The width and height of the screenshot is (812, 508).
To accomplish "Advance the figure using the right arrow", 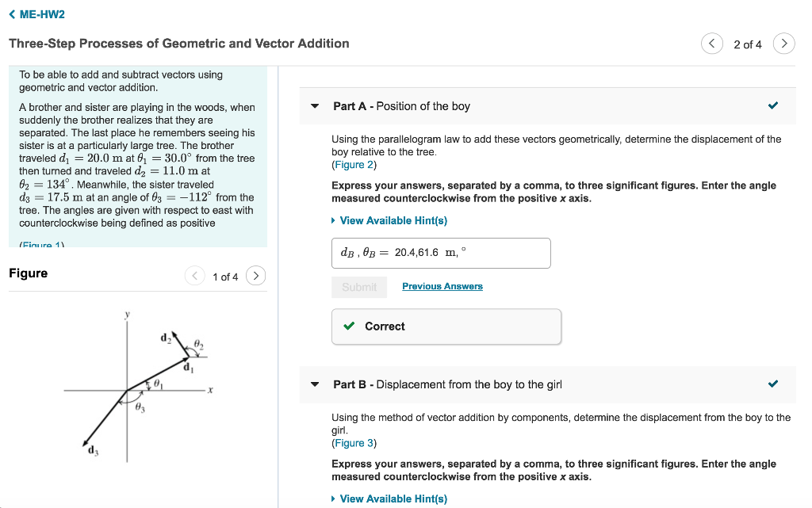I will click(255, 276).
